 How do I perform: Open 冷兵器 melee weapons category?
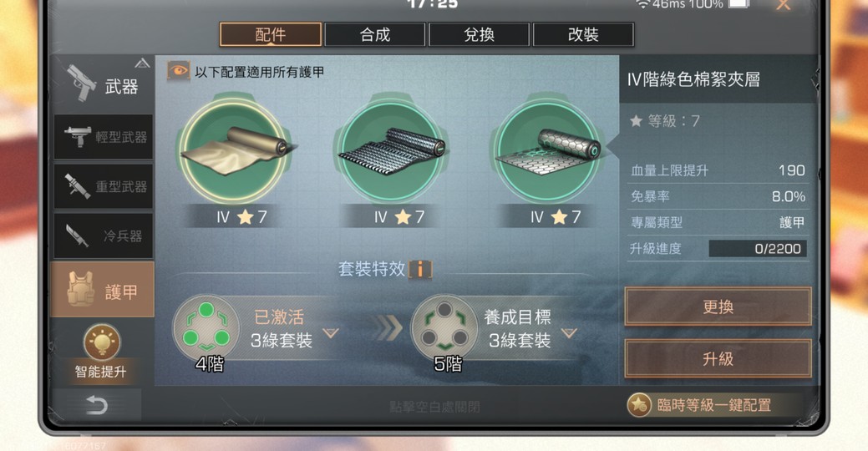pyautogui.click(x=104, y=236)
